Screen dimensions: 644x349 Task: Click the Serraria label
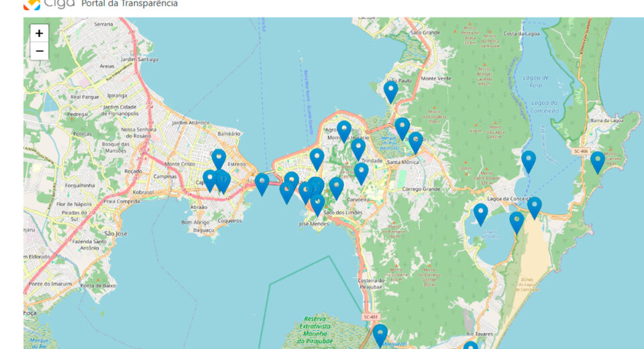(103, 24)
